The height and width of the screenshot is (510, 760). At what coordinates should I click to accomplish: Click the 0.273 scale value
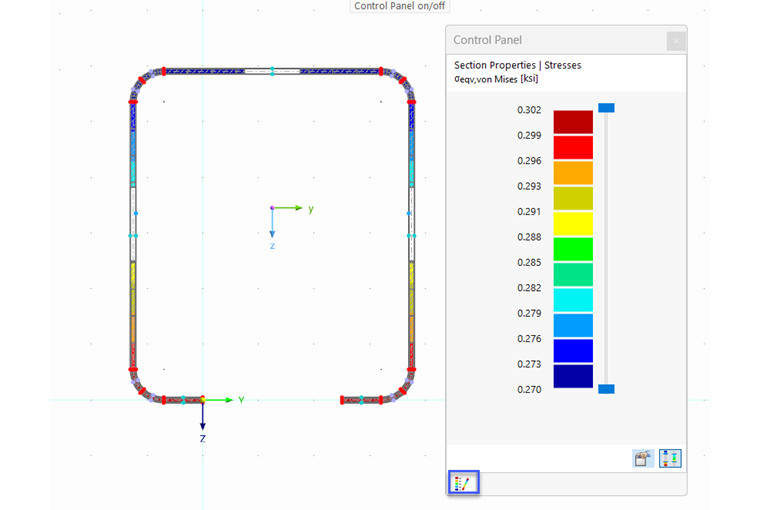(529, 364)
